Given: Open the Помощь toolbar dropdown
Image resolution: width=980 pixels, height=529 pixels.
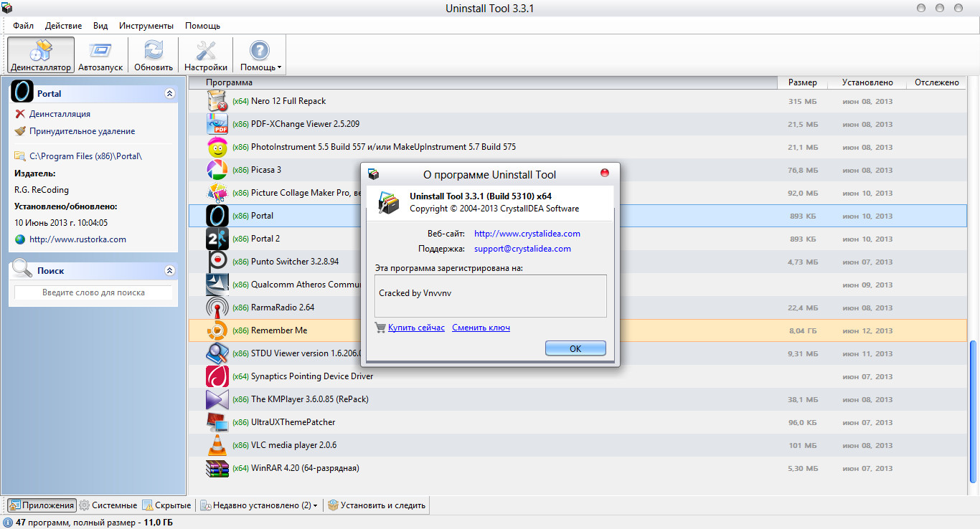Looking at the screenshot, I should tap(260, 55).
